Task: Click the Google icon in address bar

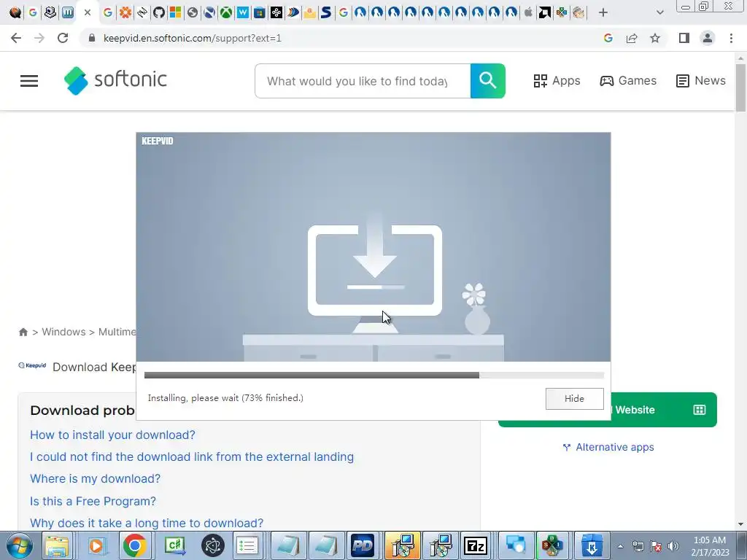Action: click(608, 38)
